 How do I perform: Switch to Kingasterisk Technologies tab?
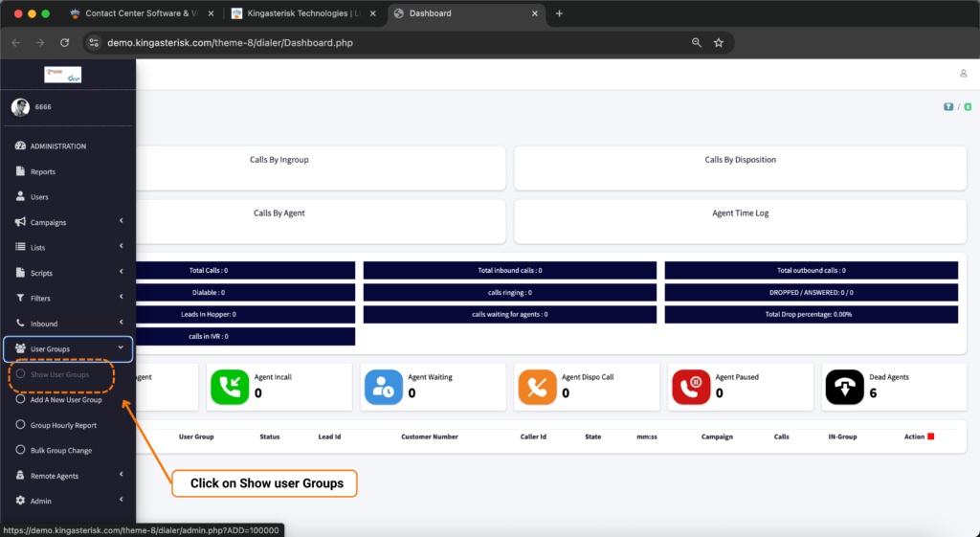(303, 13)
